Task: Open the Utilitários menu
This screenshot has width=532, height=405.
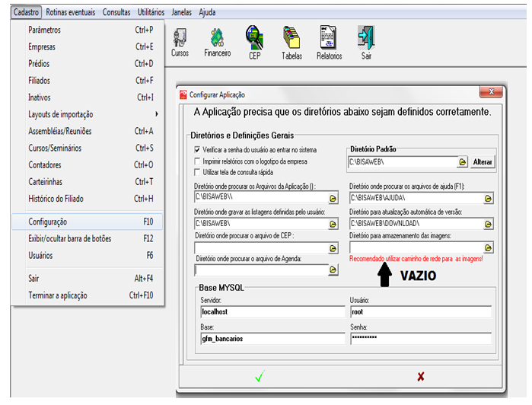Action: [151, 13]
